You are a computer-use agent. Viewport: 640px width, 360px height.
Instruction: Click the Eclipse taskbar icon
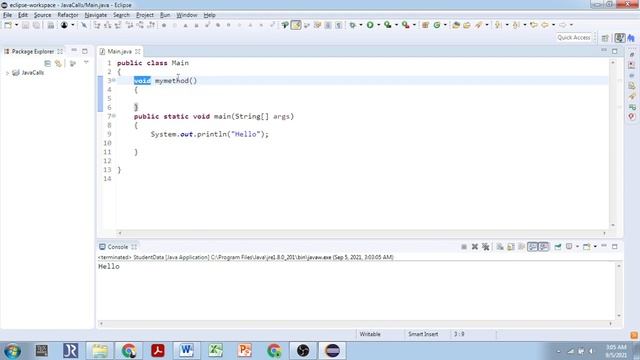(x=332, y=351)
